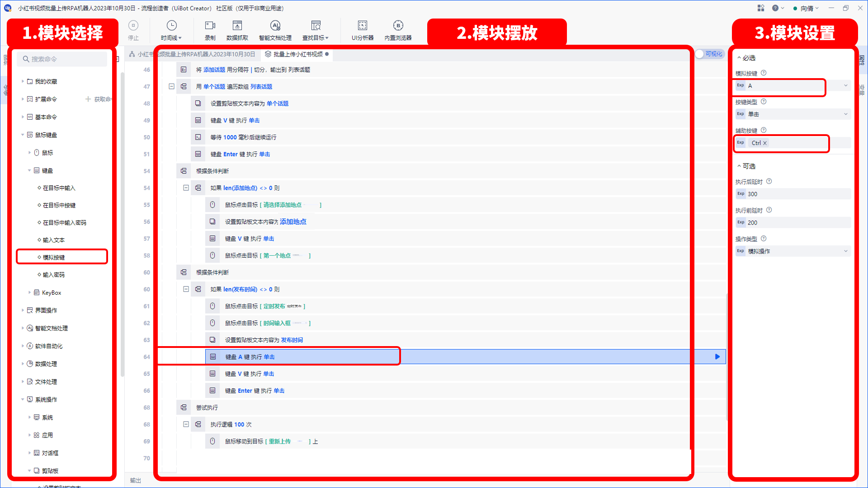Click the clipboard icon on the 发布时间 row

(212, 340)
